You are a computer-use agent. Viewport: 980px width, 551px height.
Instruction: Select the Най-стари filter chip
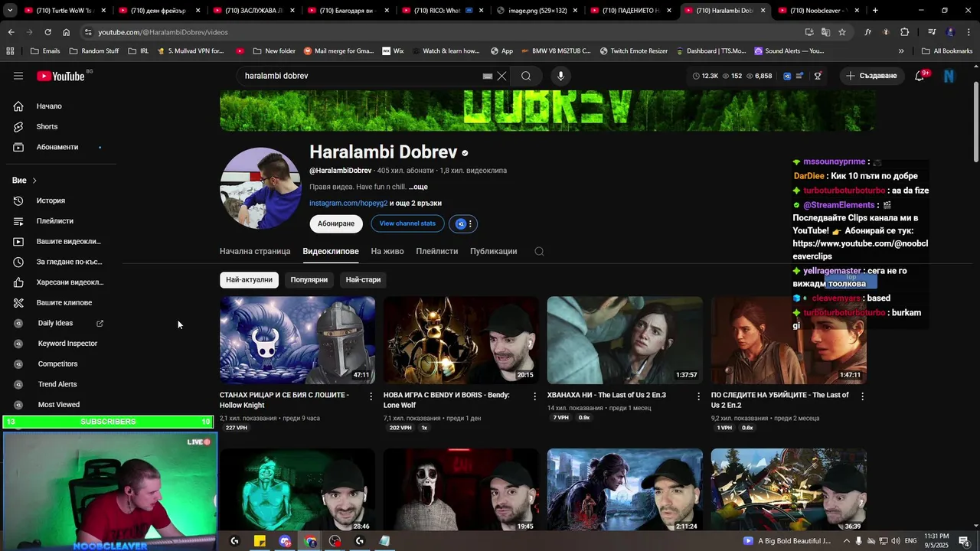[x=363, y=279]
